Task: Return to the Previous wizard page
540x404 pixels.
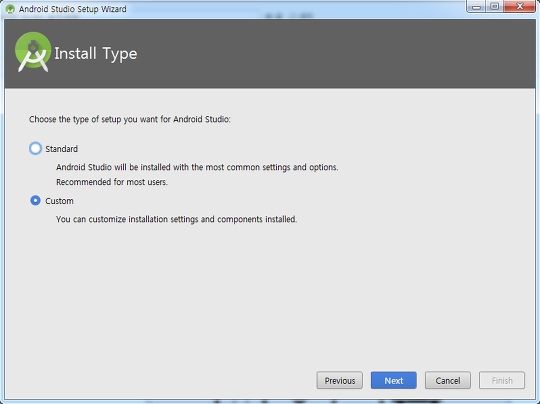Action: pos(340,380)
